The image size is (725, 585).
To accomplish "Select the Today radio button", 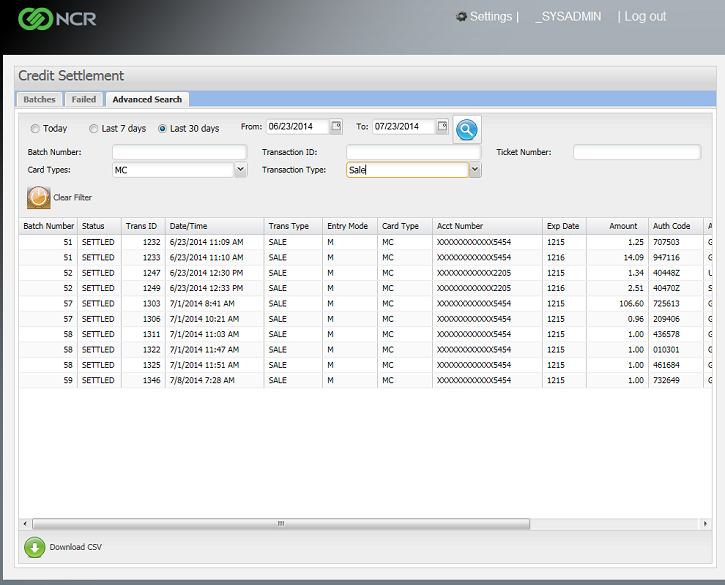I will pos(35,129).
